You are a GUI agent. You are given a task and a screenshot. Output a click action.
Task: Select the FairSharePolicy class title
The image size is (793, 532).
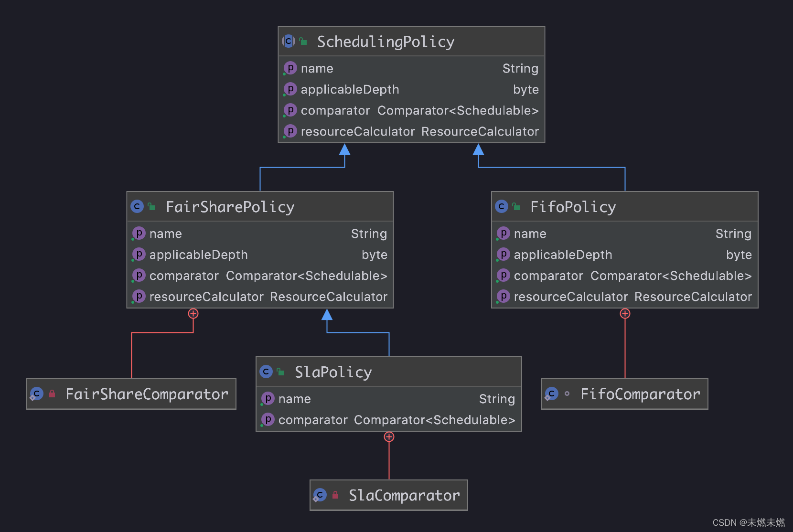(x=230, y=207)
